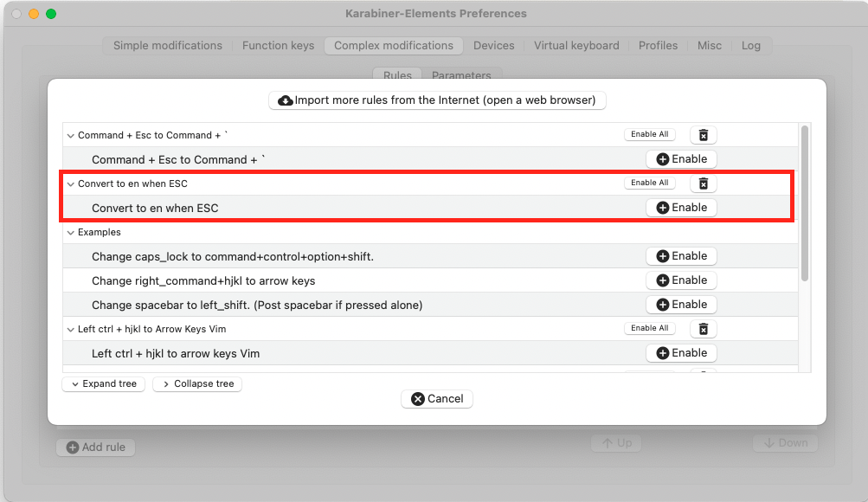Select 'Left ctrl + hjkl to arrow keys Vim' text
Image resolution: width=868 pixels, height=502 pixels.
click(x=176, y=354)
